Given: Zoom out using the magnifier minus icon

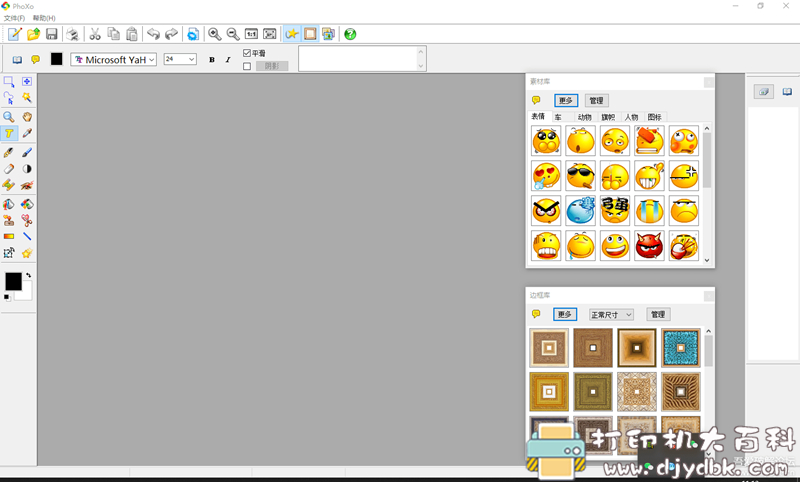Looking at the screenshot, I should pos(233,34).
